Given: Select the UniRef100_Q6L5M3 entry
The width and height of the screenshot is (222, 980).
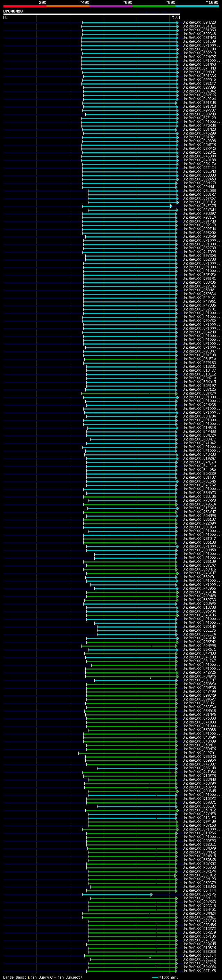Looking at the screenshot, I should tap(199, 172).
